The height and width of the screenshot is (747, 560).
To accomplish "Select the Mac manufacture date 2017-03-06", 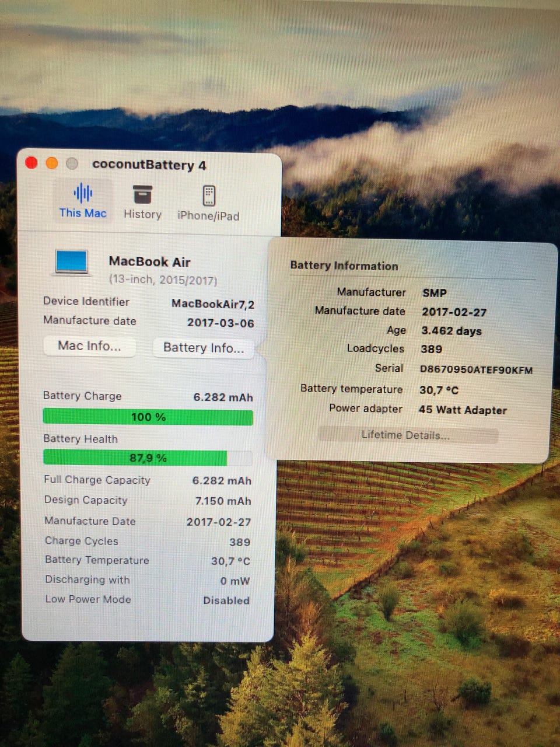I will pyautogui.click(x=220, y=323).
